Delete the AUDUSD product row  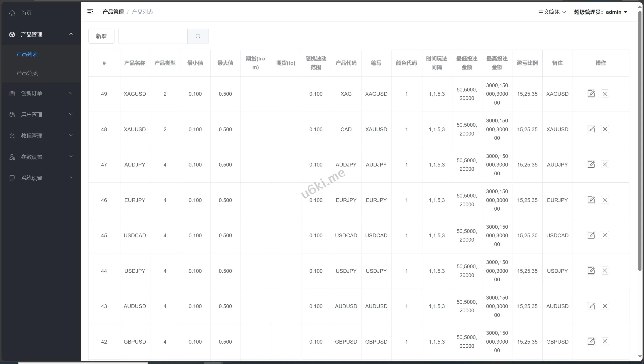tap(605, 306)
